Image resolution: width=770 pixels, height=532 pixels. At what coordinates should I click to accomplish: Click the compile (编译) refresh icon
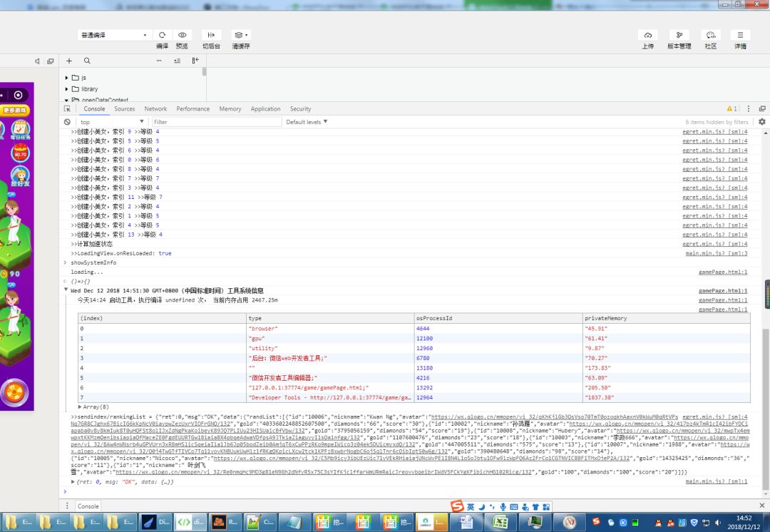162,35
